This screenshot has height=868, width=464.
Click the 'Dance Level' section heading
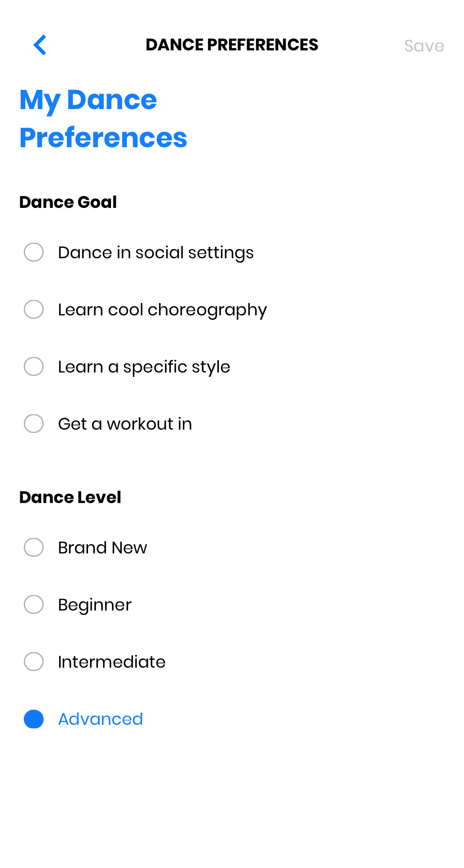pos(70,497)
